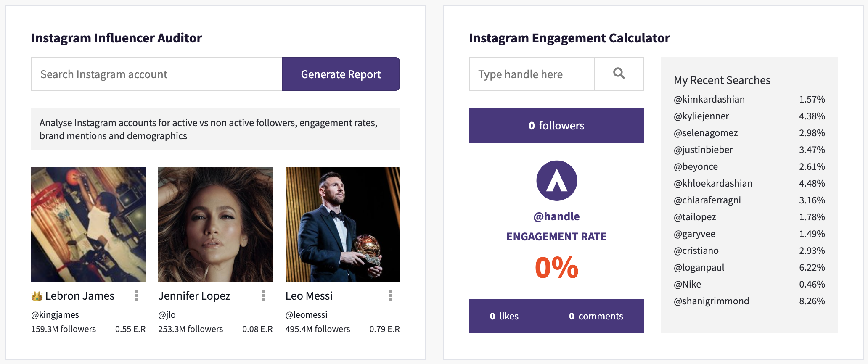Click the crown emoji beside Lebron James

37,296
